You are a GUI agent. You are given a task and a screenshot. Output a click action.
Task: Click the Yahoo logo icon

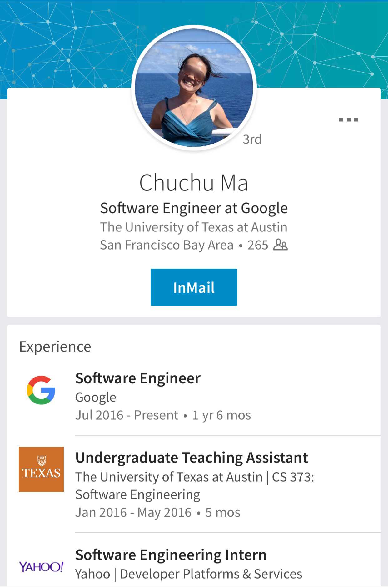point(41,566)
